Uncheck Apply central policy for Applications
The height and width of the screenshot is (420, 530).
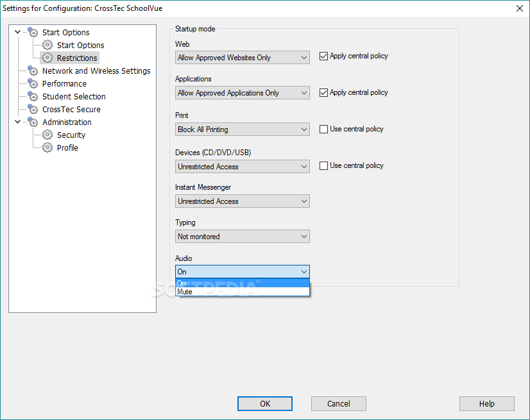click(x=323, y=92)
